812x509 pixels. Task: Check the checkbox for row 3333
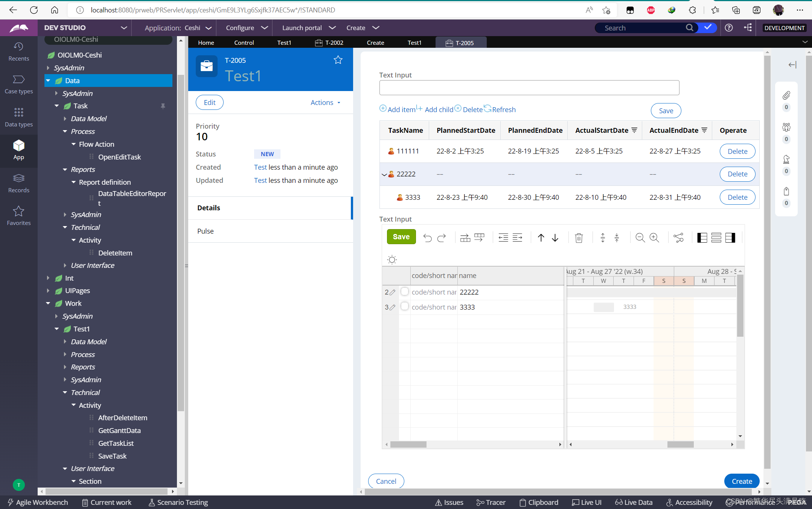pyautogui.click(x=405, y=306)
